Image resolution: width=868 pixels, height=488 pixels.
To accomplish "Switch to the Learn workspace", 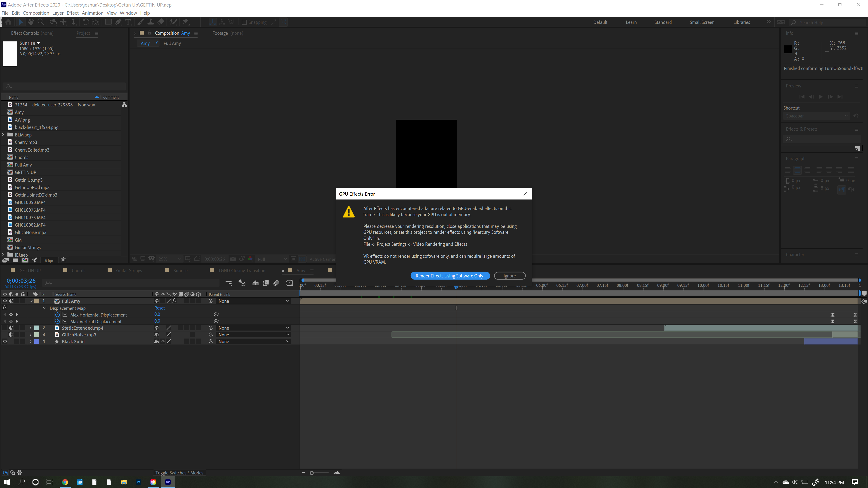I will click(x=631, y=22).
